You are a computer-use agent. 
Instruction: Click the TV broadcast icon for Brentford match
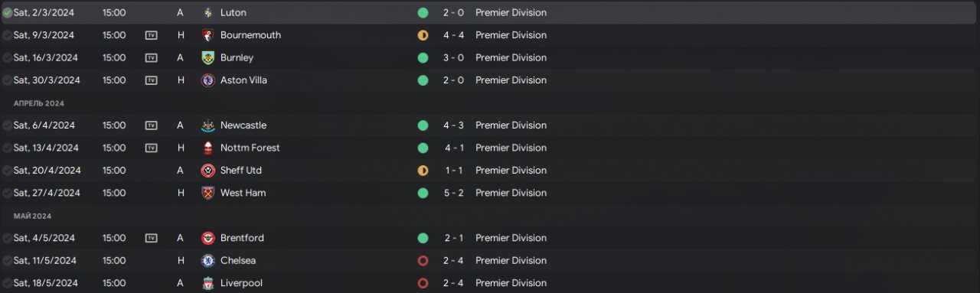pyautogui.click(x=152, y=238)
